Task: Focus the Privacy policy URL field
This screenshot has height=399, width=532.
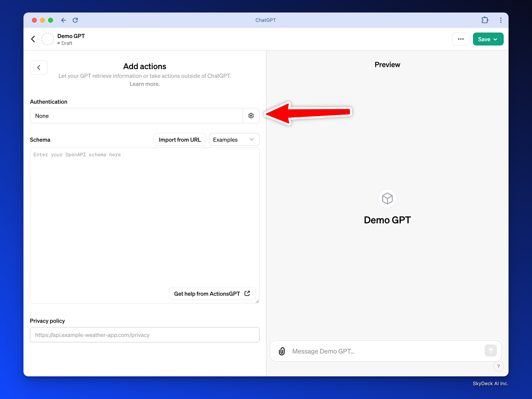Action: [x=144, y=335]
